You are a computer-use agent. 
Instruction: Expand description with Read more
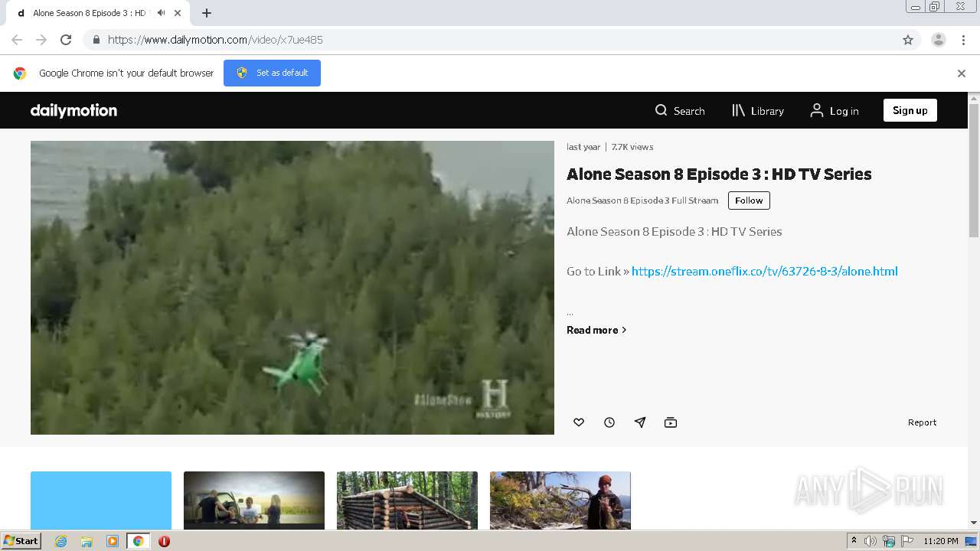tap(596, 330)
